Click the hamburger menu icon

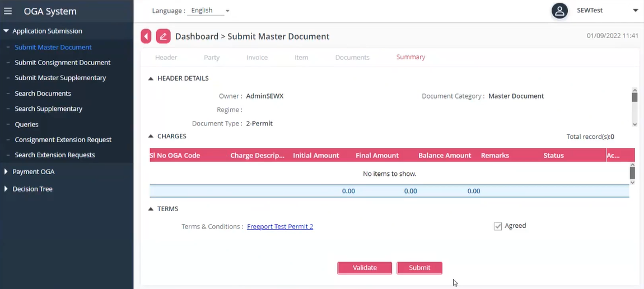click(8, 11)
